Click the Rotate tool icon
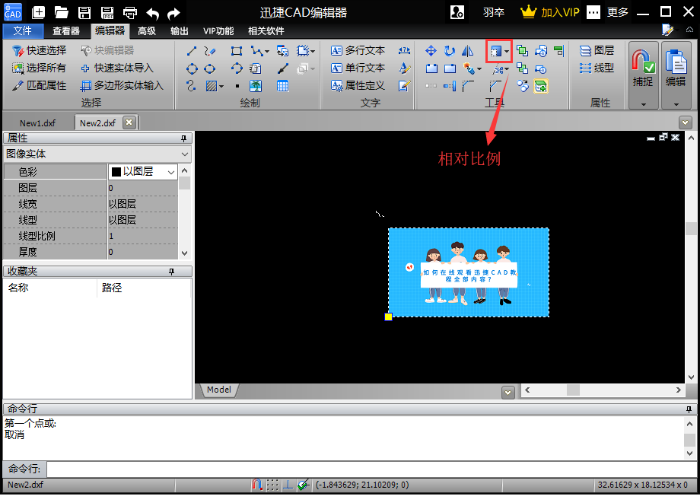Image resolution: width=700 pixels, height=495 pixels. coord(450,51)
